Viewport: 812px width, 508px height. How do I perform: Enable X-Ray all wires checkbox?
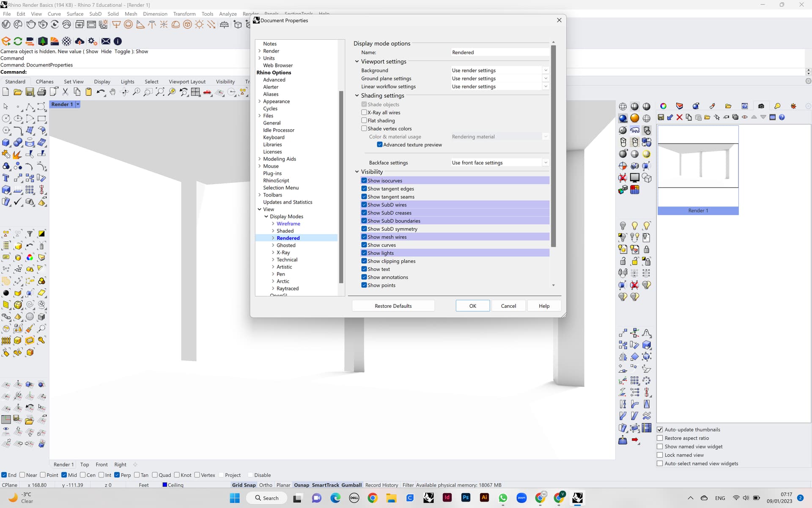364,112
